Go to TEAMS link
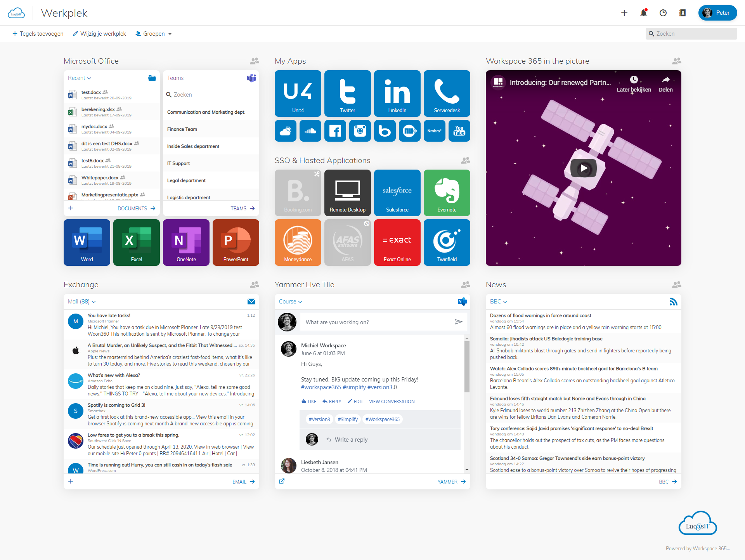 pyautogui.click(x=243, y=208)
